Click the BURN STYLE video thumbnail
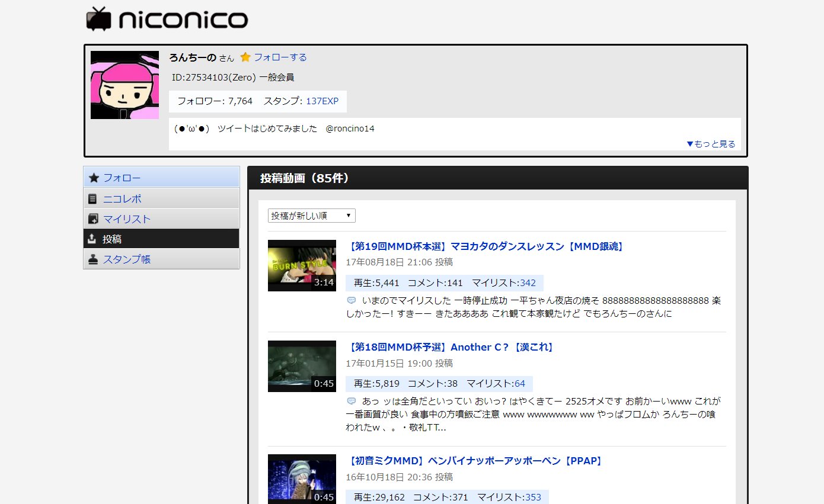This screenshot has height=504, width=824. (302, 265)
